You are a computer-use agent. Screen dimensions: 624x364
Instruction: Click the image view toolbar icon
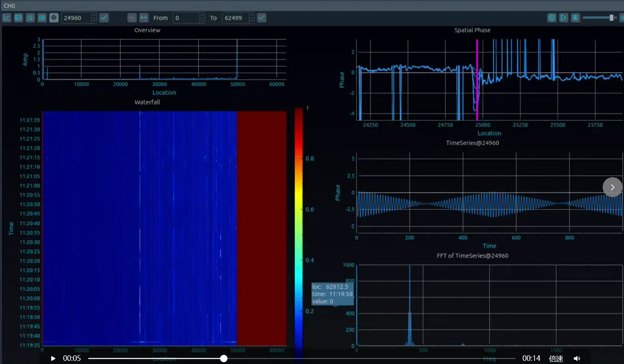(19, 18)
